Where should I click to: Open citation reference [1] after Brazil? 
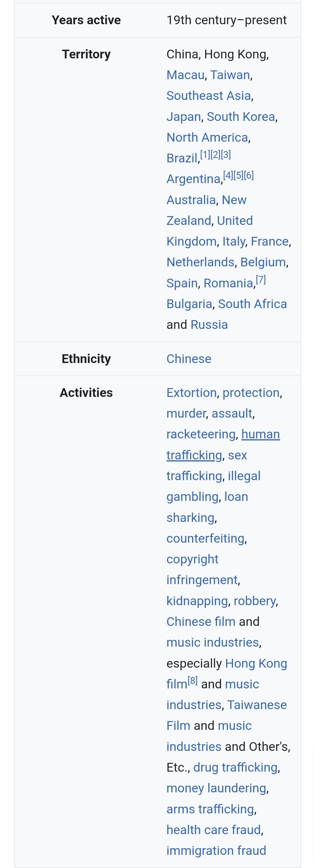click(205, 155)
